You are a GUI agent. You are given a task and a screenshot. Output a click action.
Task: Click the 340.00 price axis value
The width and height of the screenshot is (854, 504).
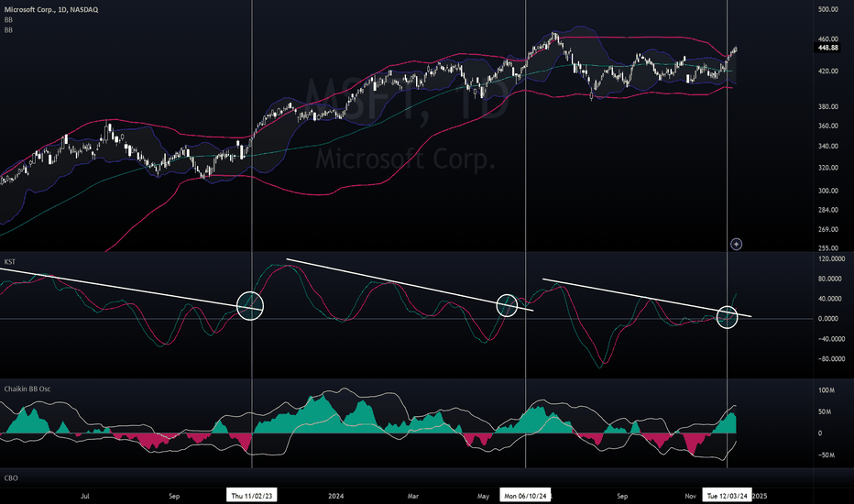pos(827,146)
